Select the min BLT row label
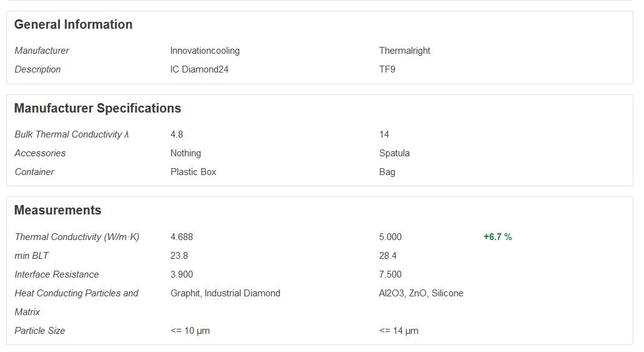This screenshot has height=352, width=644. click(31, 256)
